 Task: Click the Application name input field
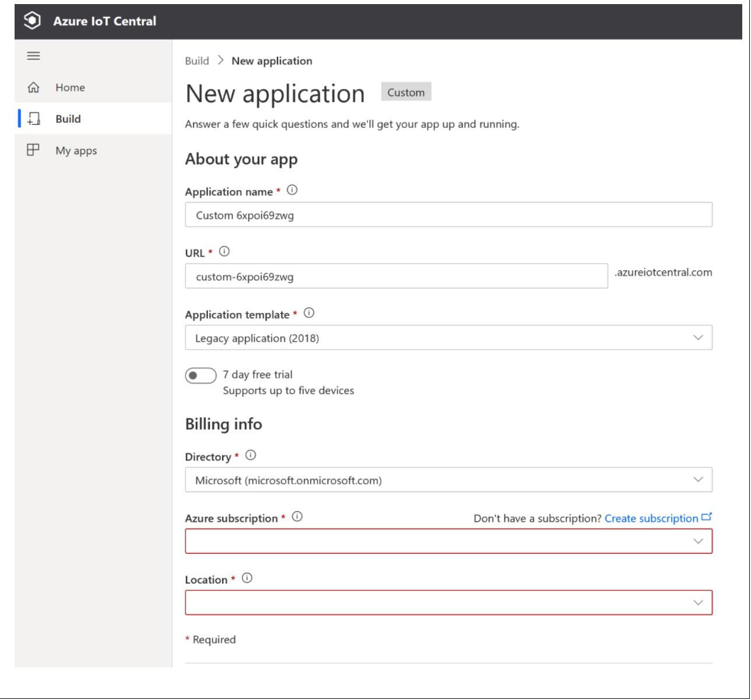click(x=449, y=214)
